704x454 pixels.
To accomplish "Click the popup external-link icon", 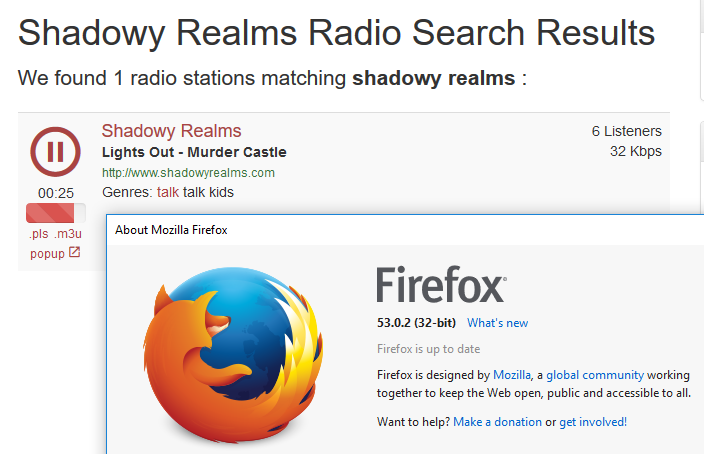I will [x=74, y=253].
